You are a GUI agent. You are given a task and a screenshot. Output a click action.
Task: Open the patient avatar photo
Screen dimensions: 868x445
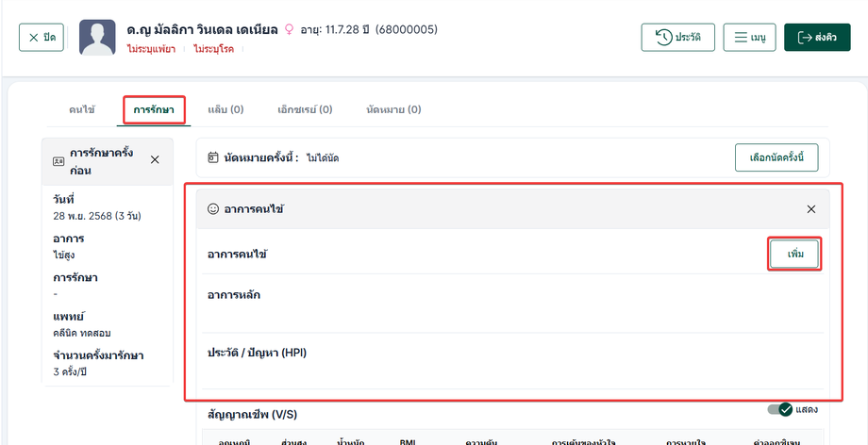pos(97,37)
